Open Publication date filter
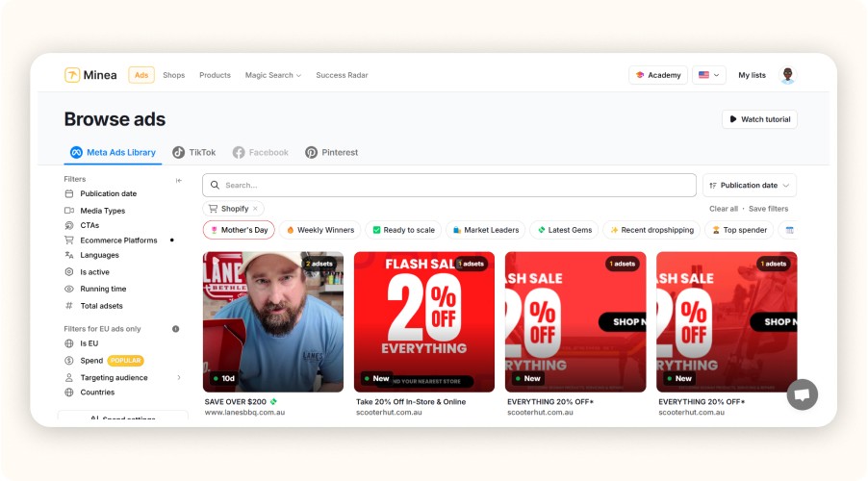 point(108,193)
